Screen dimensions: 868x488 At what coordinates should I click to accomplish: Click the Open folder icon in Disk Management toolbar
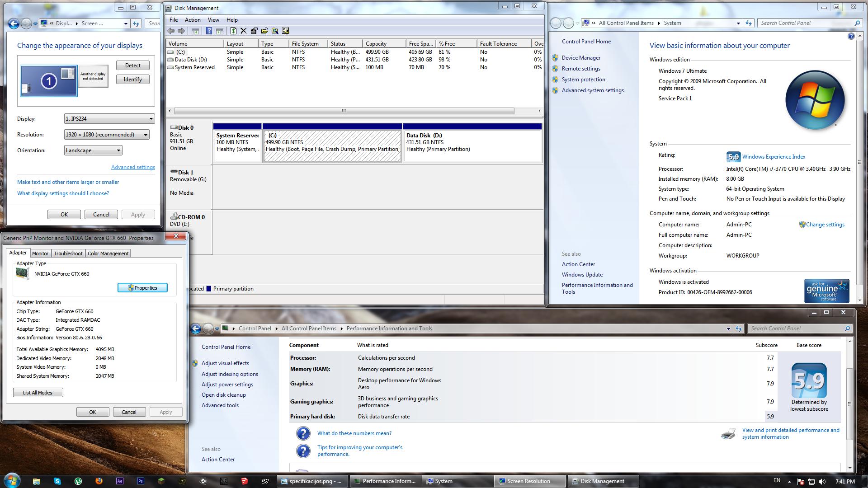click(x=264, y=31)
